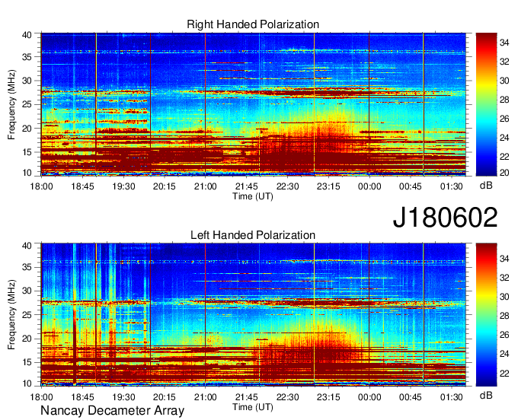This screenshot has height=420, width=518.
Task: Click 35 MHz frequency tick on Right Handed plot
Action: [27, 57]
